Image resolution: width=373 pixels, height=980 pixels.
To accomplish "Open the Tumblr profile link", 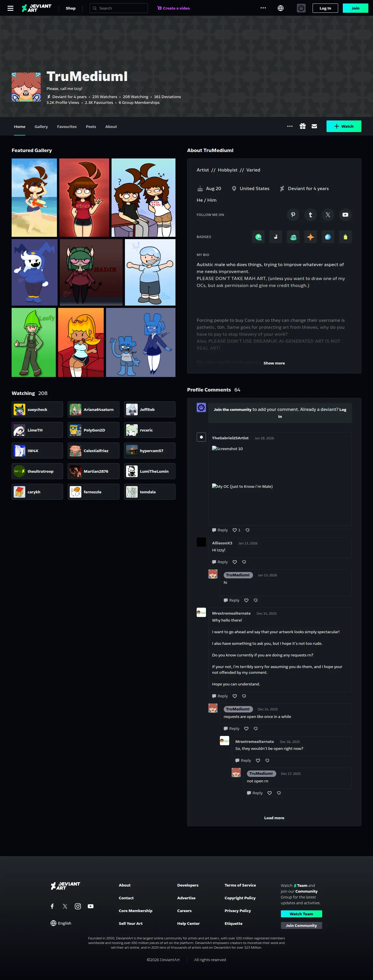I will click(x=311, y=214).
